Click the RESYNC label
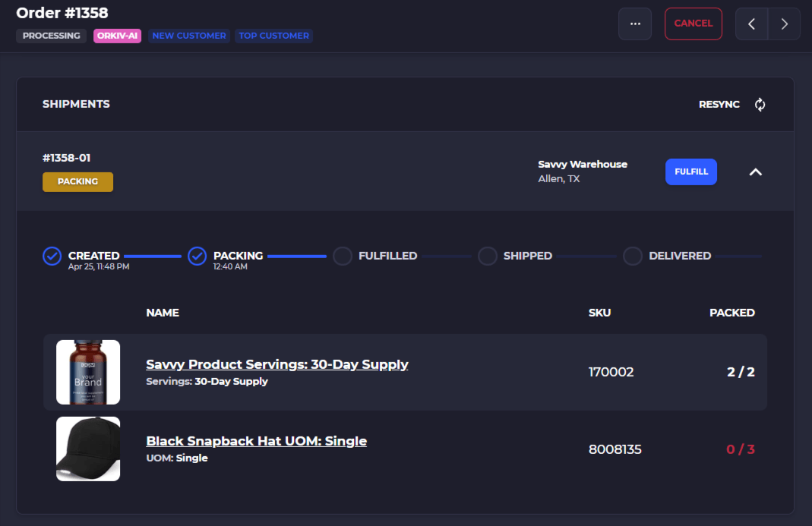Viewport: 812px width, 526px height. (719, 105)
